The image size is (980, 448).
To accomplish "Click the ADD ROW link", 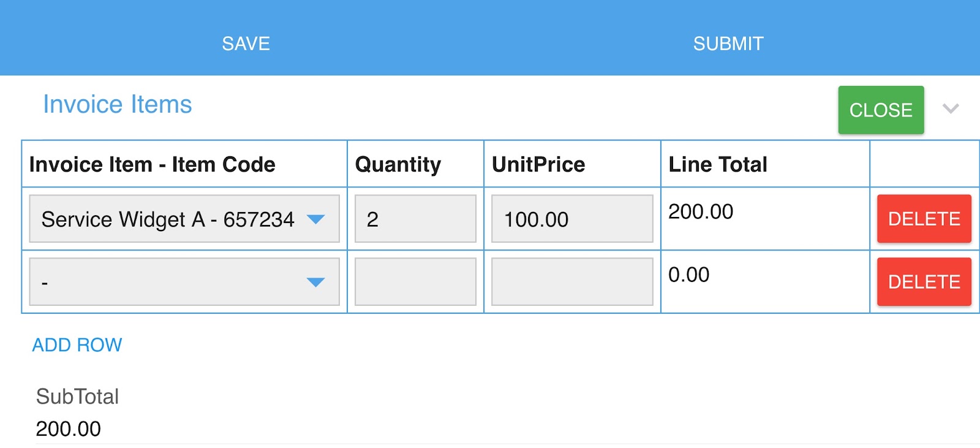I will (77, 345).
